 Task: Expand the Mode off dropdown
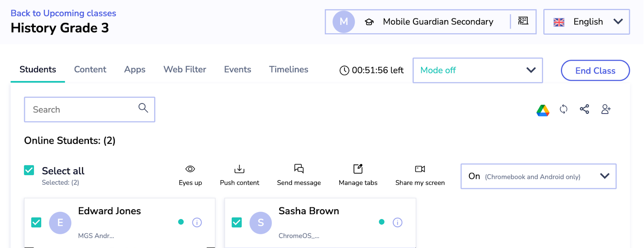coord(477,70)
